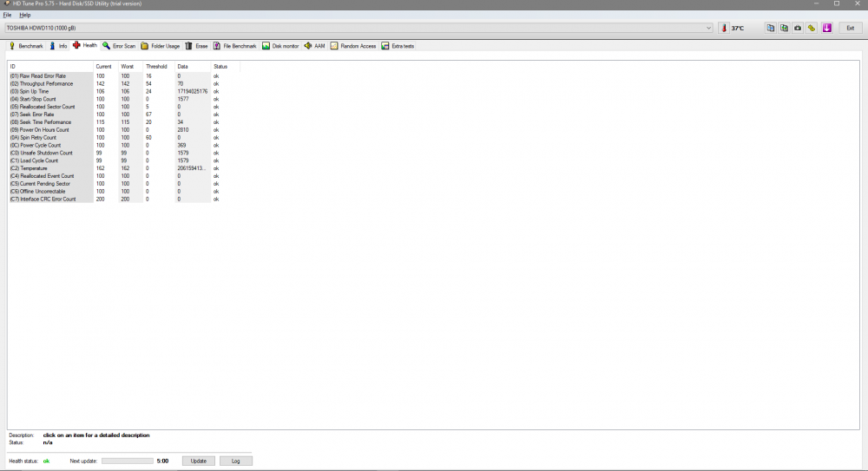The height and width of the screenshot is (471, 868).
Task: Minimize to tray with purple arrow icon
Action: coord(827,28)
